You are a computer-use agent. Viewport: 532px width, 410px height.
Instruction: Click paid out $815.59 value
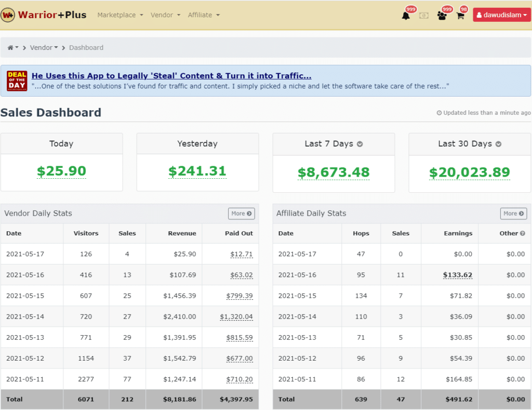pyautogui.click(x=240, y=338)
